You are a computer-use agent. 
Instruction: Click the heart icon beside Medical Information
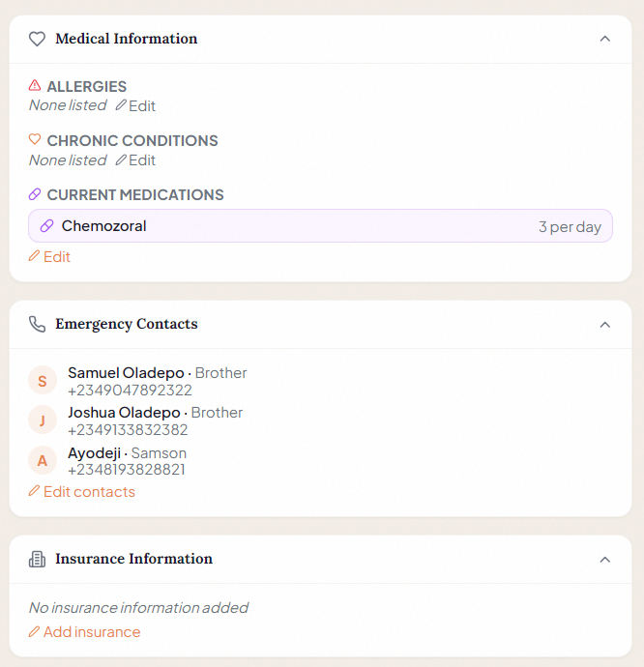pos(37,40)
